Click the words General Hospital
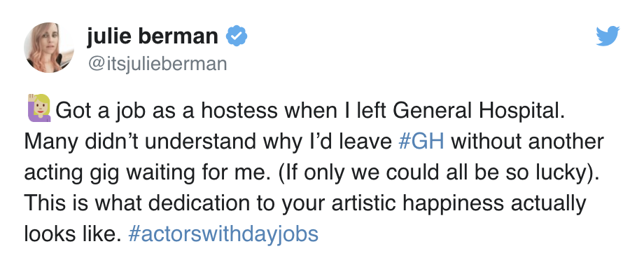Viewport: 644px width, 258px height. coord(479,110)
